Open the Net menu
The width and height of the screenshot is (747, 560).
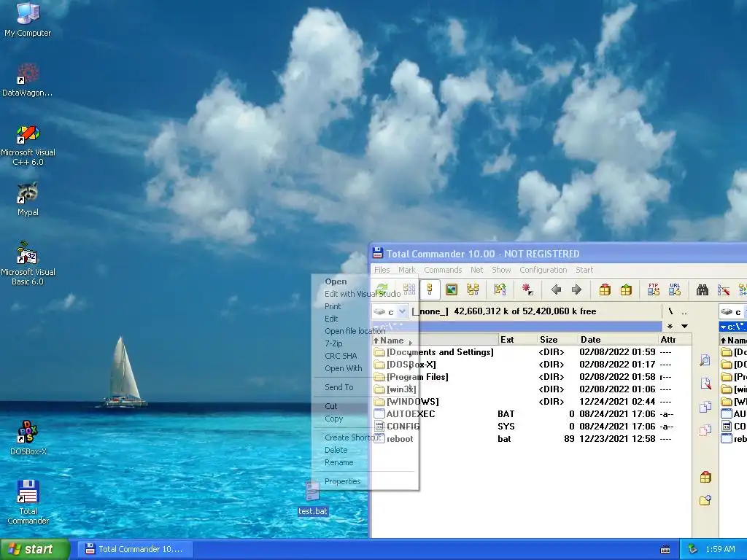pyautogui.click(x=477, y=270)
